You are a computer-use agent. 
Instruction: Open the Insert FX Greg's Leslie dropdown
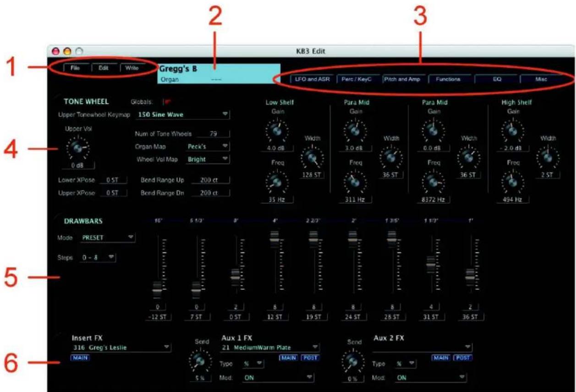121,348
